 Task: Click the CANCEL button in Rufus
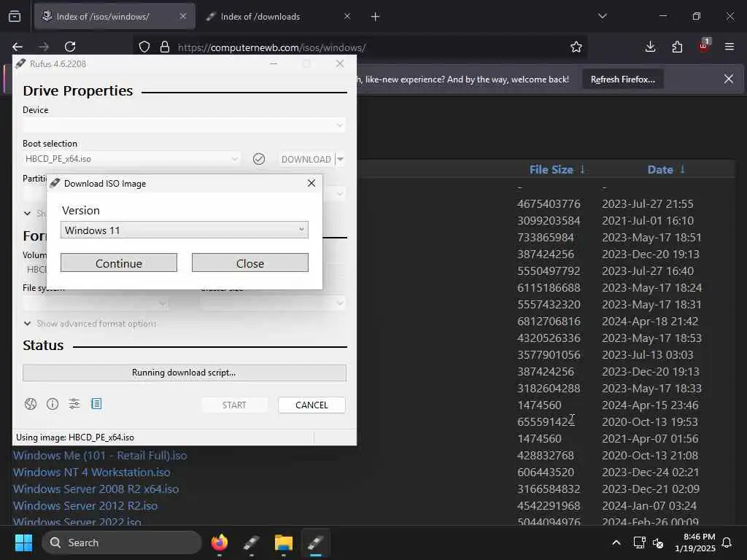coord(311,405)
